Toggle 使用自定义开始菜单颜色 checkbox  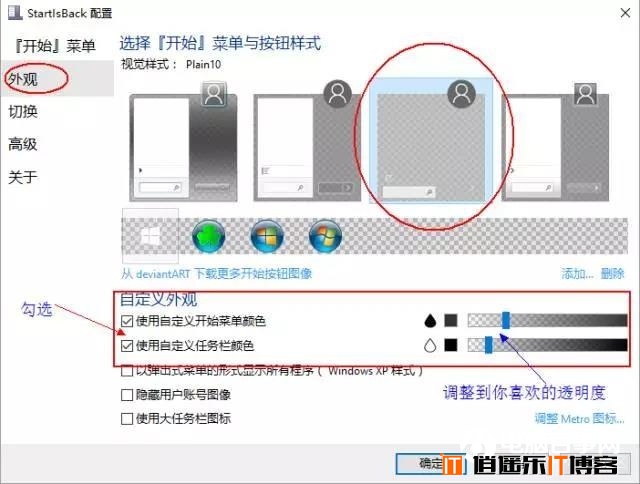pyautogui.click(x=127, y=321)
